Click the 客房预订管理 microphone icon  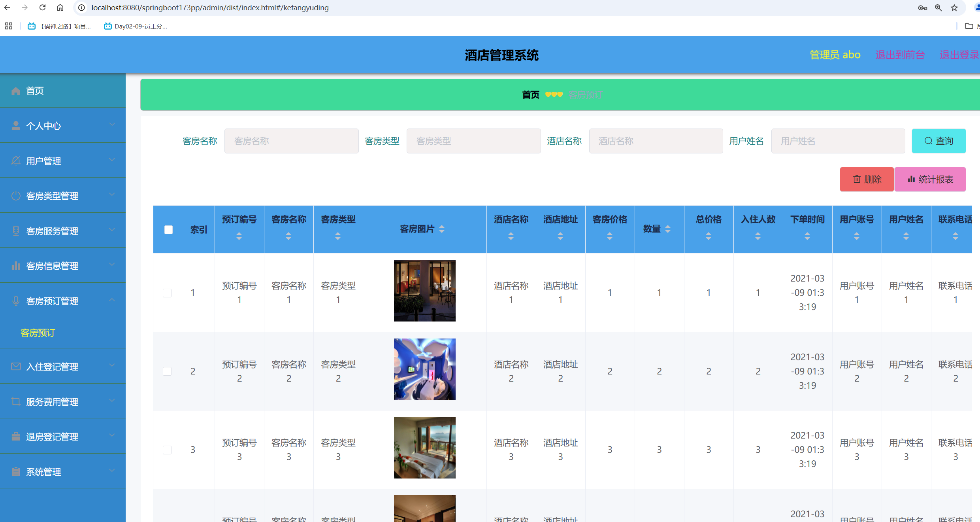(16, 301)
